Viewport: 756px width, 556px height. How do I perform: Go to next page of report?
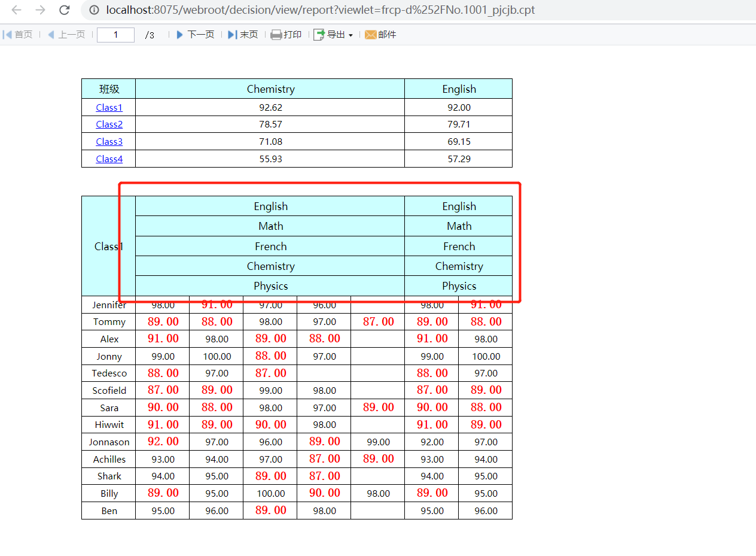pyautogui.click(x=195, y=35)
